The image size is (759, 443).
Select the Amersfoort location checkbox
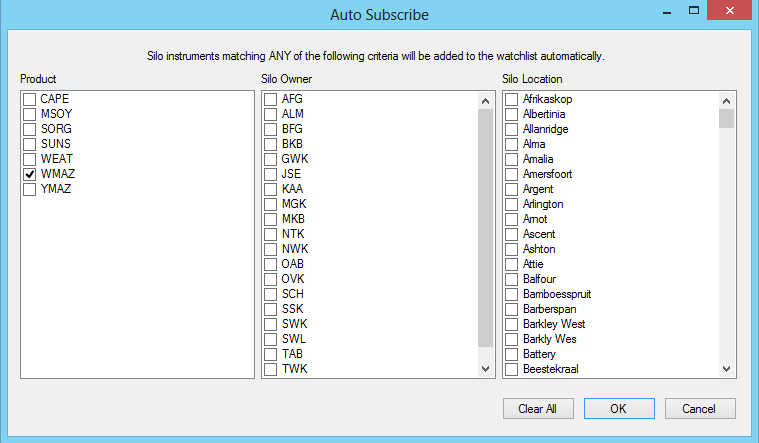(512, 174)
